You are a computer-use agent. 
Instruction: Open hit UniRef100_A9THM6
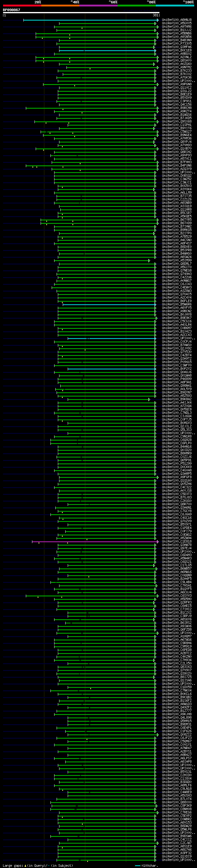pos(177,26)
